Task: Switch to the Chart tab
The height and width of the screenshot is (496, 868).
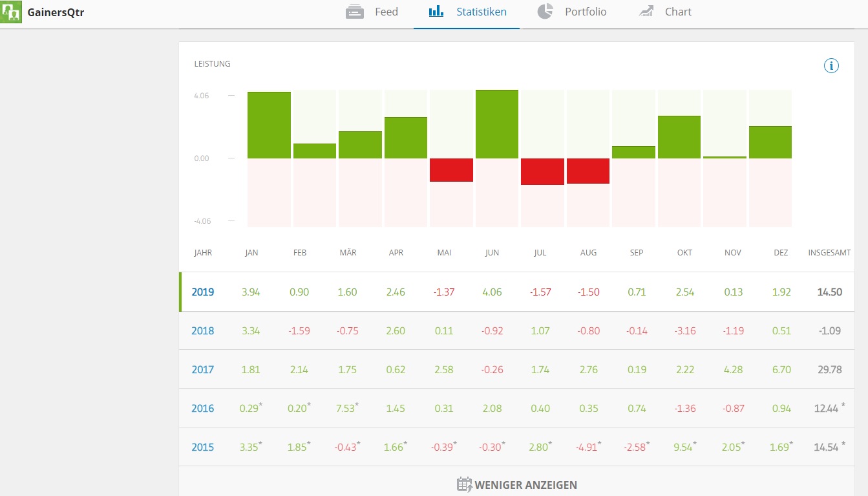Action: [x=665, y=12]
